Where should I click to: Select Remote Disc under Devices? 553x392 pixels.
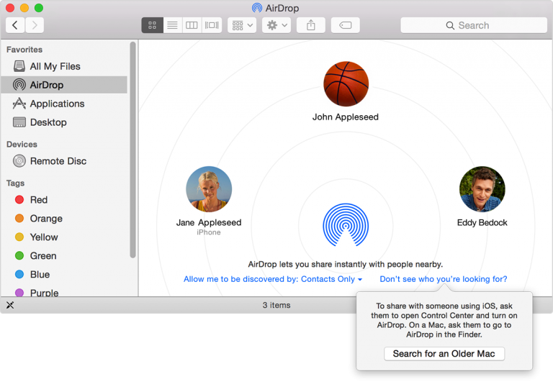64,161
